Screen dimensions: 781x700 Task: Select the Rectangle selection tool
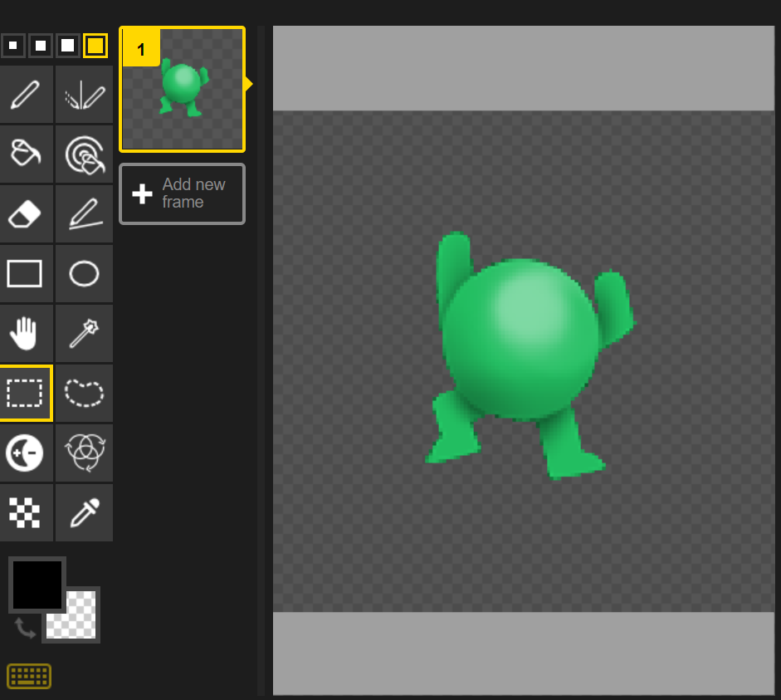25,393
